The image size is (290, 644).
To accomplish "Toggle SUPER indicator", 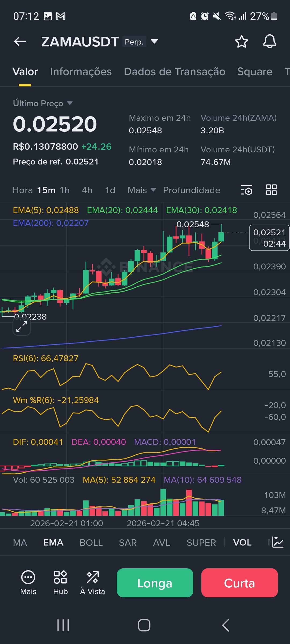I will pyautogui.click(x=201, y=543).
